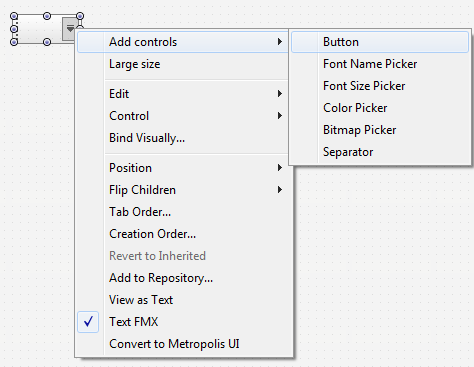Expand the Control submenu arrow
The height and width of the screenshot is (367, 474).
pyautogui.click(x=280, y=116)
